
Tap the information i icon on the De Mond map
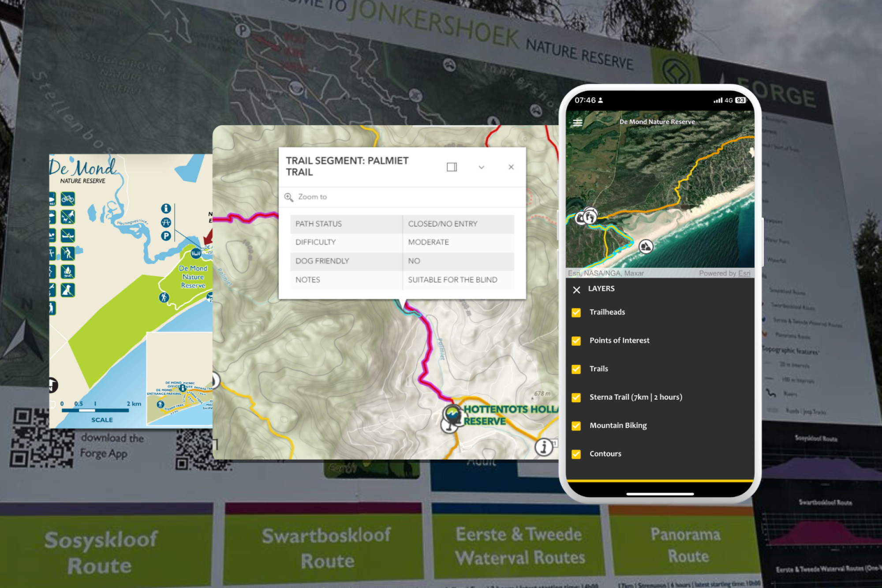(166, 209)
